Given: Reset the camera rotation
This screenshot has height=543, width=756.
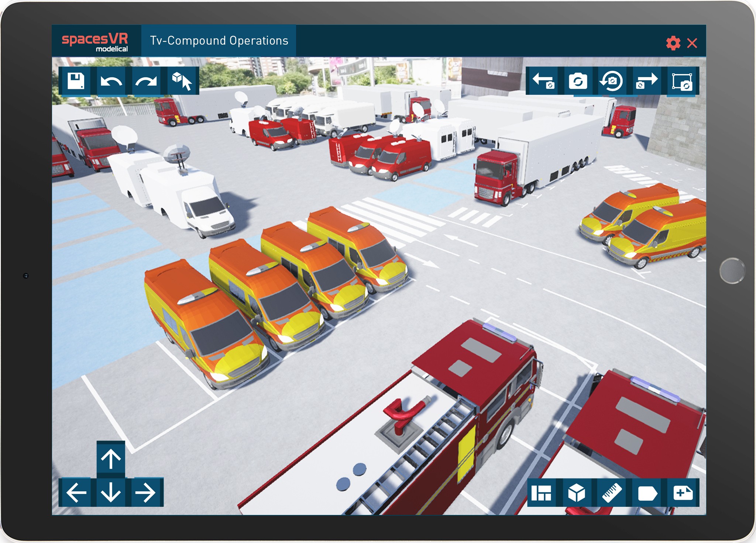Looking at the screenshot, I should (612, 81).
